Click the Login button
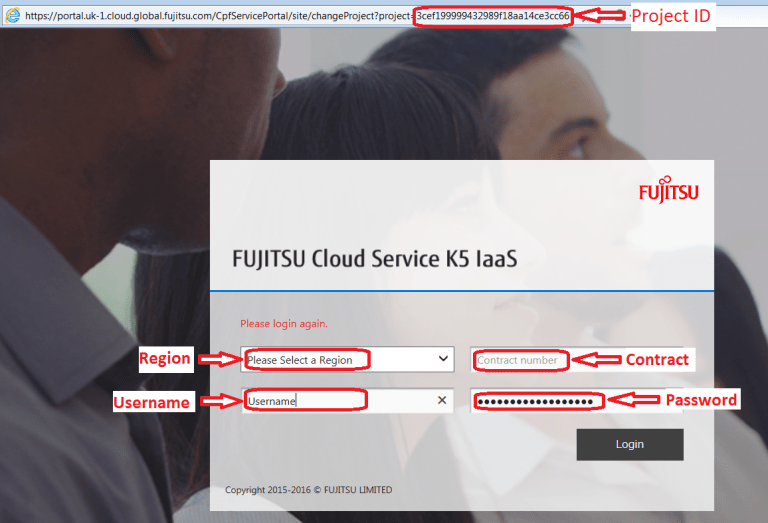768x523 pixels. [x=630, y=444]
